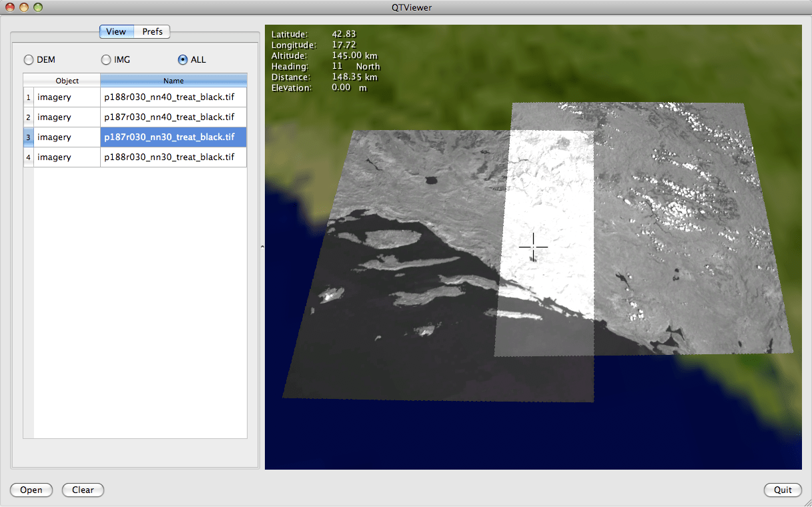Click the Elevation value 0.00 m
Viewport: 812px width, 507px height.
[x=349, y=87]
